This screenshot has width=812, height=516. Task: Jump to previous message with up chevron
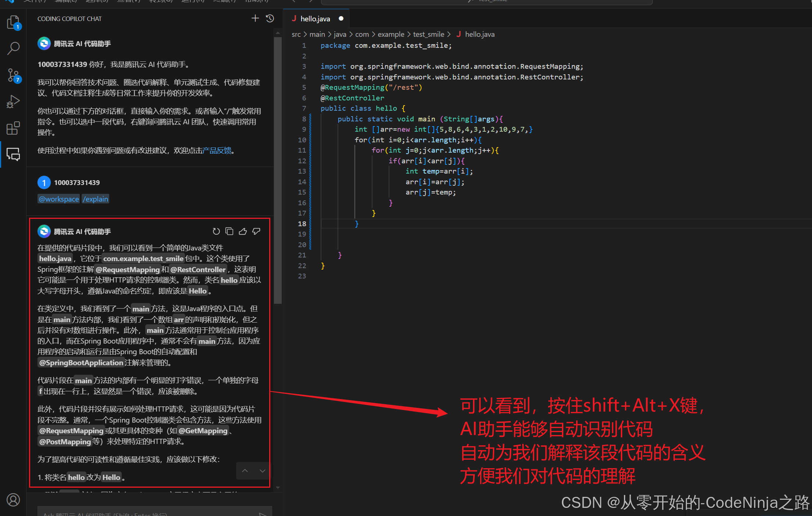pyautogui.click(x=245, y=471)
